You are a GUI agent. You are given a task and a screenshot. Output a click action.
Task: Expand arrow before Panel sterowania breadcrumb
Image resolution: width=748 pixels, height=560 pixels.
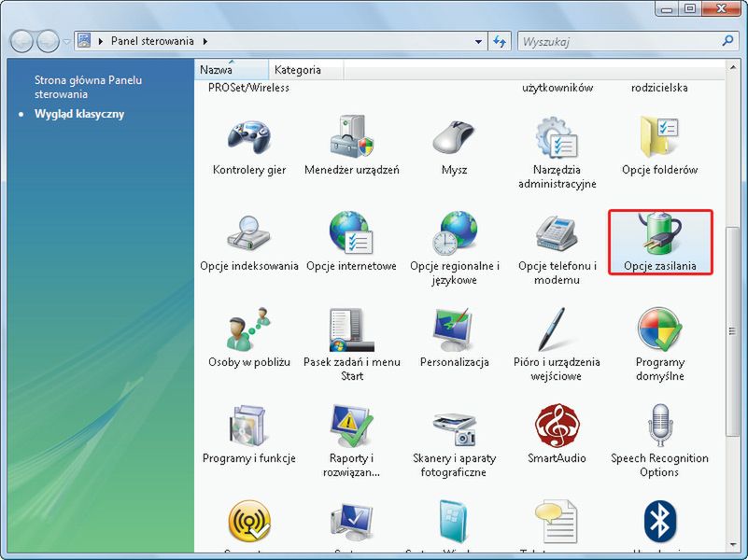(x=101, y=41)
